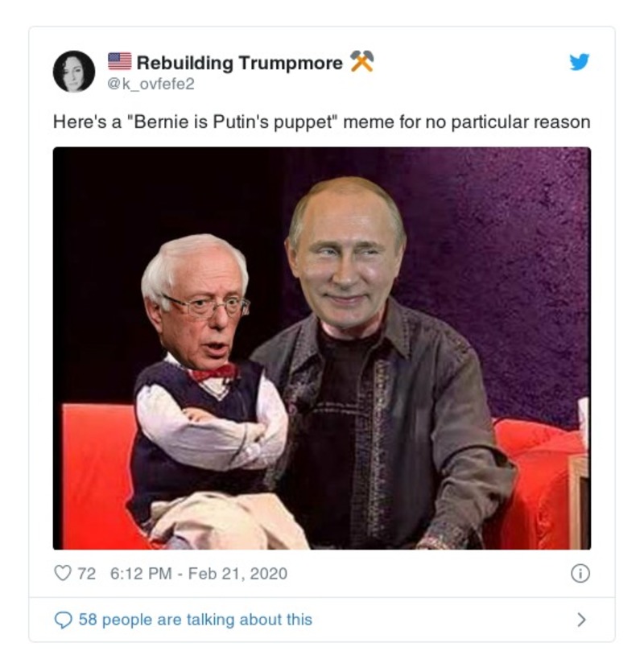Click the reply speech bubble icon
This screenshot has width=644, height=672.
pos(63,620)
